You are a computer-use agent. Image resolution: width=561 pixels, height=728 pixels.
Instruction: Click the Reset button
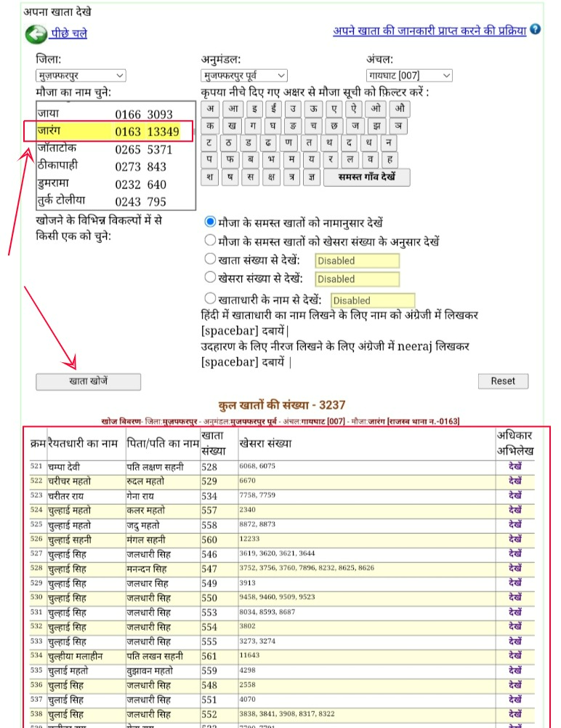502,381
